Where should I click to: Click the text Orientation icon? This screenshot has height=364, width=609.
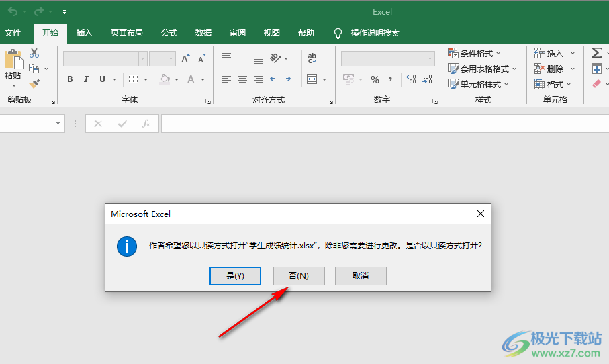(275, 58)
